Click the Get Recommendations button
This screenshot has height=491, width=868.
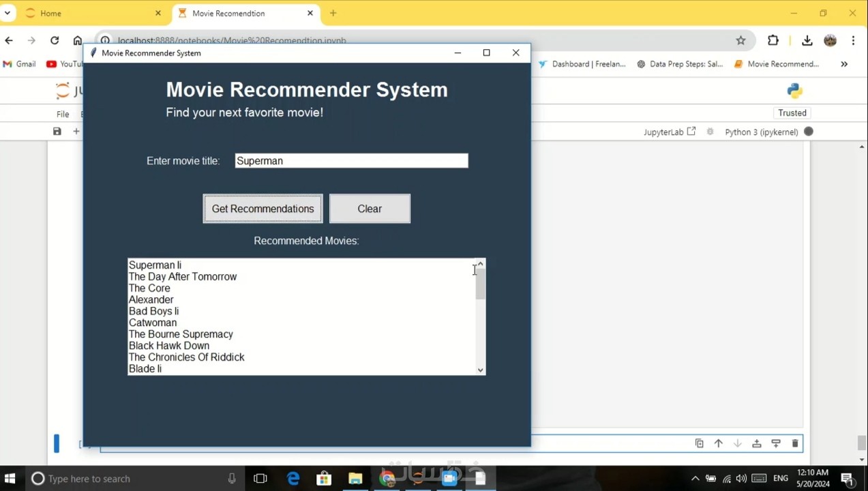coord(263,209)
